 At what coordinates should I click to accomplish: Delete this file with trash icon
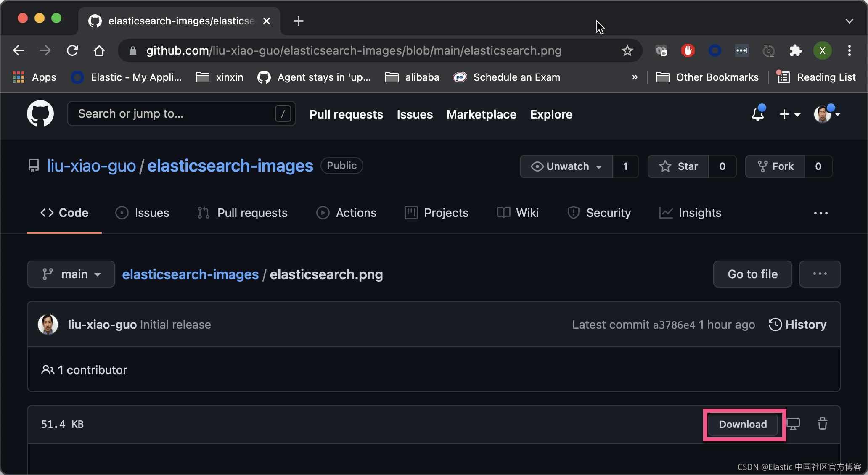[823, 424]
